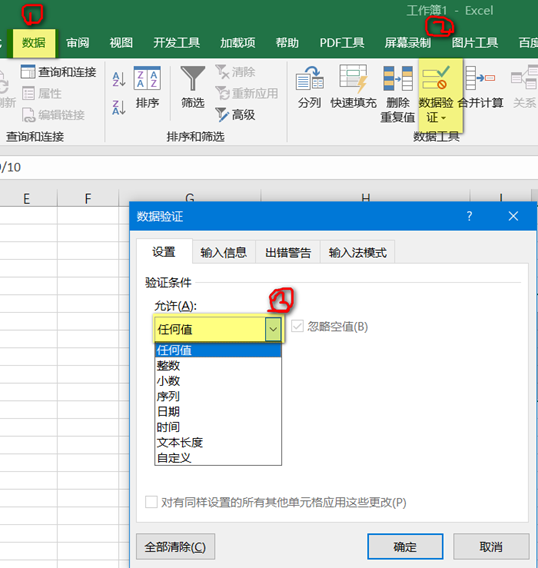Click the dialog help question mark
The width and height of the screenshot is (538, 568).
(469, 216)
